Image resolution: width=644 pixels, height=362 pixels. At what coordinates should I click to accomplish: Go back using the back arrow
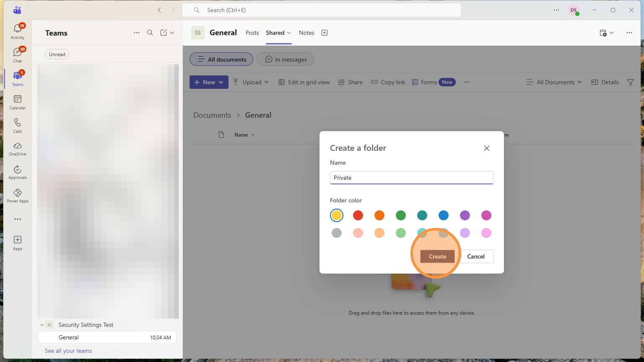coord(159,10)
